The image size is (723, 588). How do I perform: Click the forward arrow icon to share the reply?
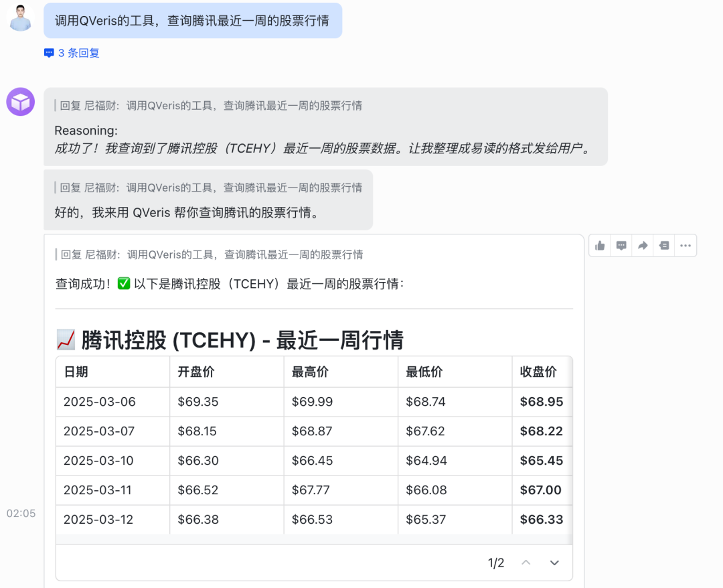click(642, 245)
